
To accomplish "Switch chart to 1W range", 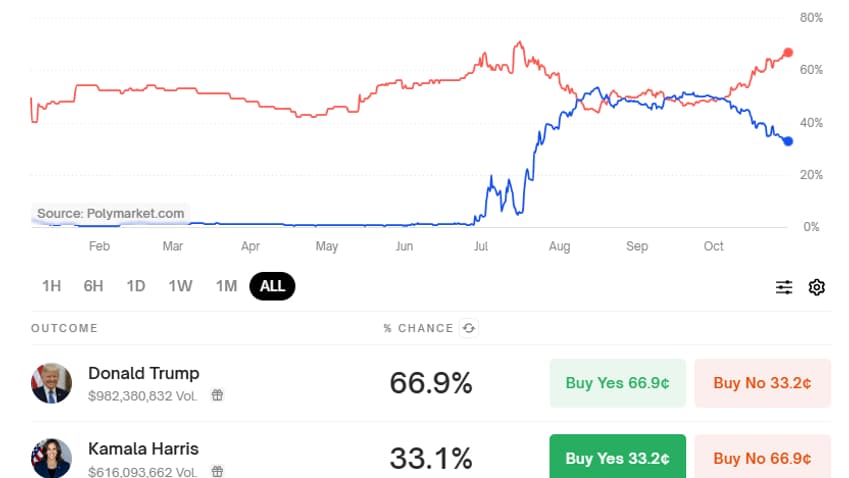I will pos(180,286).
